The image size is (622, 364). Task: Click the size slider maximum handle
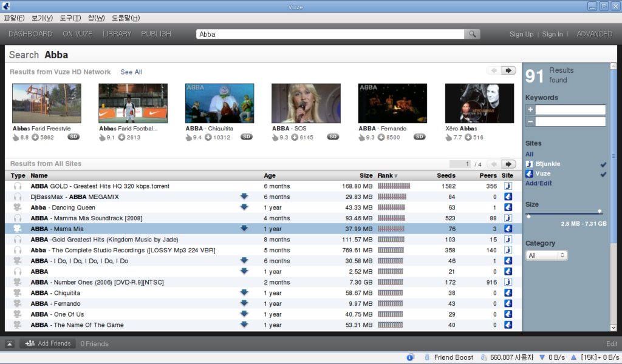600,212
